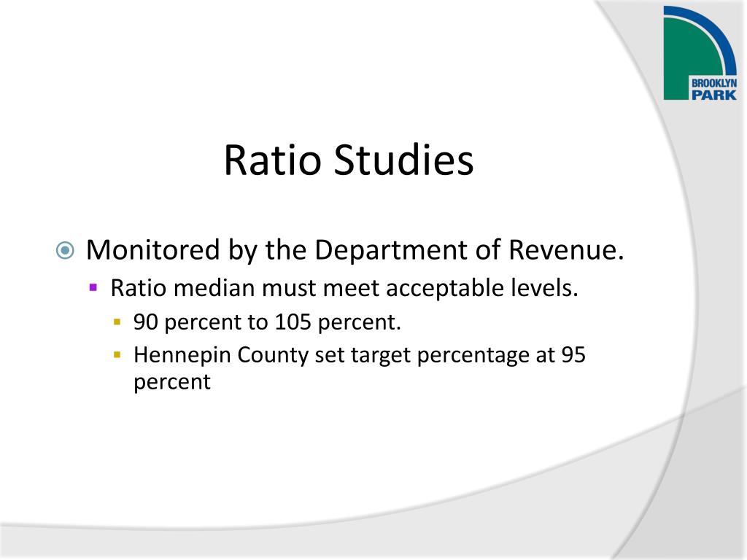
Task: Click the circular bullet beside "Monitored"
Action: pos(65,250)
